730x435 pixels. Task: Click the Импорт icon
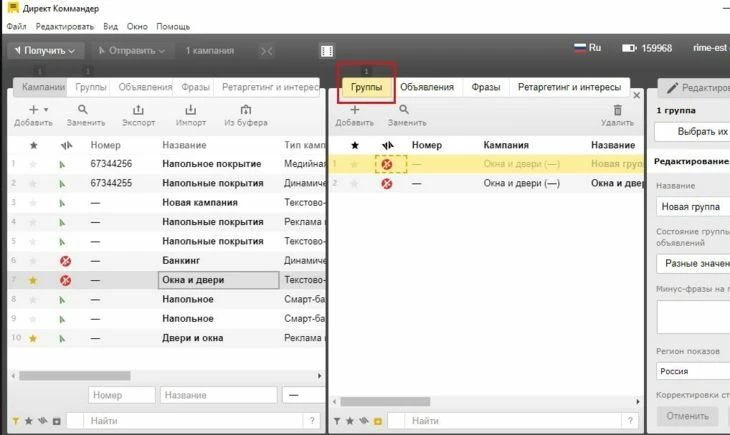coord(191,110)
